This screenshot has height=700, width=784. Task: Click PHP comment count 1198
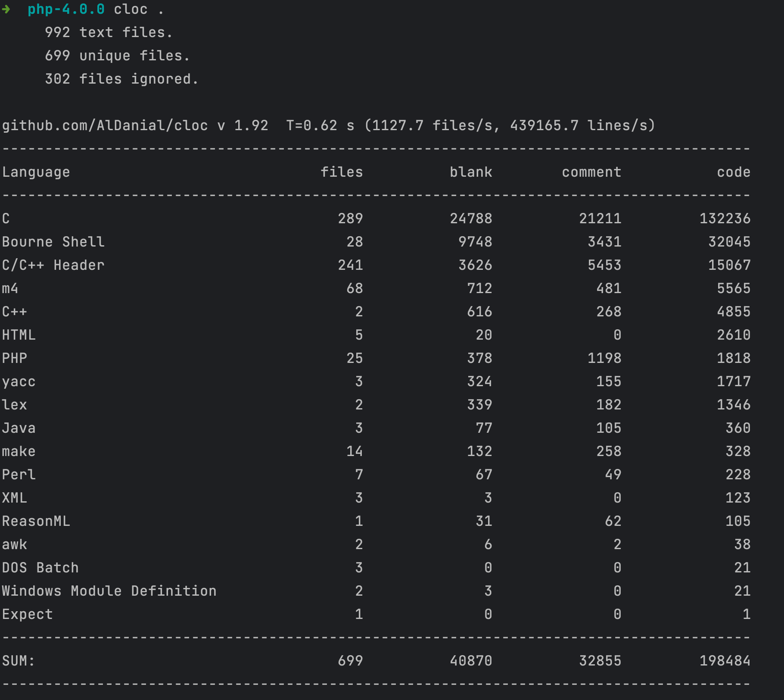604,358
